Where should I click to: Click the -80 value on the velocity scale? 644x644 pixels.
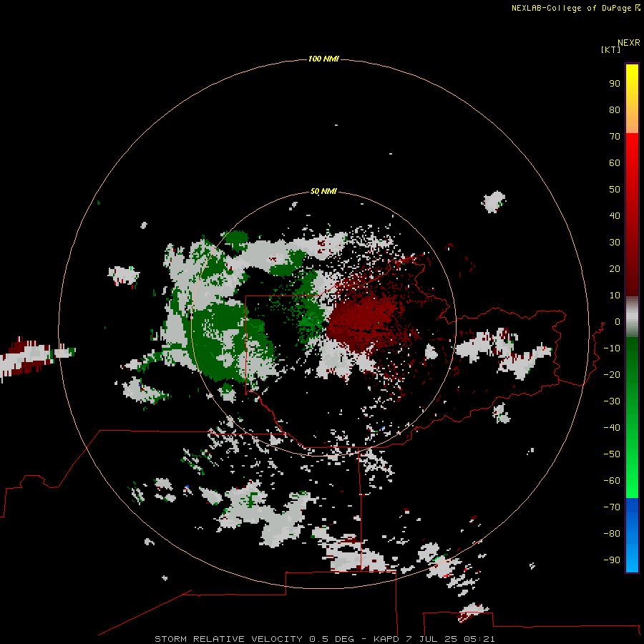point(612,534)
